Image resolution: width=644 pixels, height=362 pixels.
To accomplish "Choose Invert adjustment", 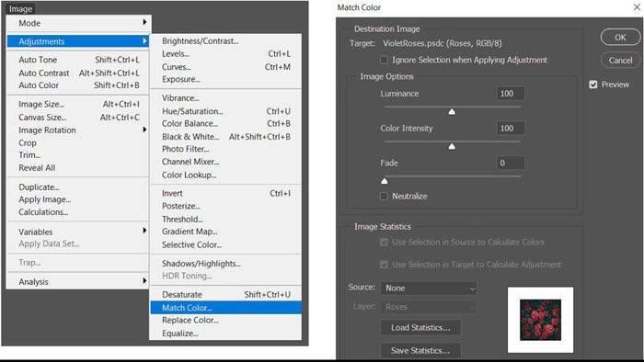I will (226, 193).
